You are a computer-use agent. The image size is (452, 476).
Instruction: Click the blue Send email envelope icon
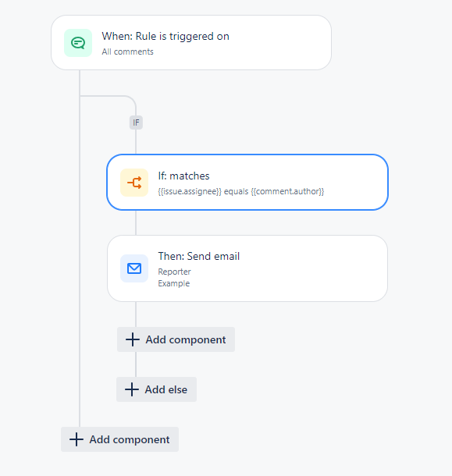coord(134,268)
